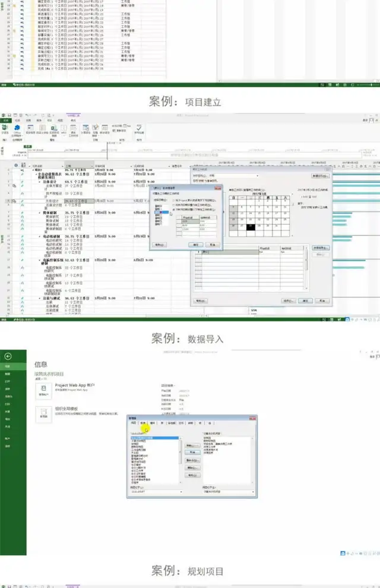
Task: Click the back arrow in backstage view
Action: point(8,356)
